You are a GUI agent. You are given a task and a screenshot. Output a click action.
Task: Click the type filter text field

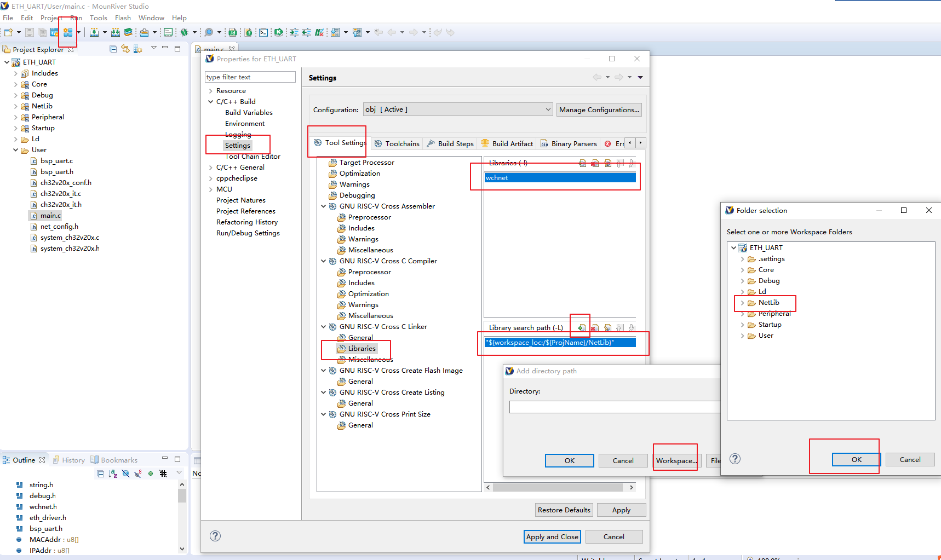coord(250,77)
